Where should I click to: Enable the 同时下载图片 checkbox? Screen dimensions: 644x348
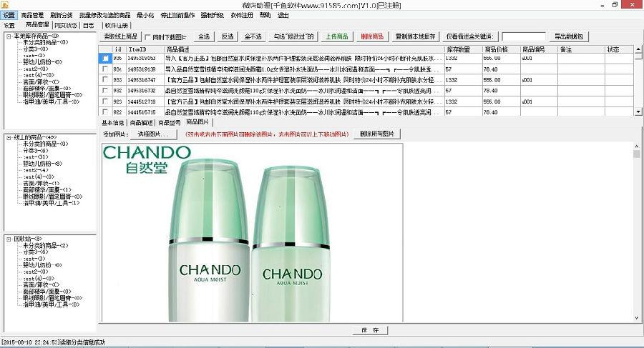pyautogui.click(x=148, y=36)
